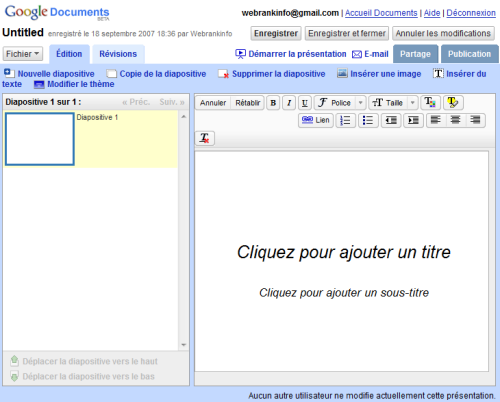Open the Partage tab

click(x=415, y=54)
